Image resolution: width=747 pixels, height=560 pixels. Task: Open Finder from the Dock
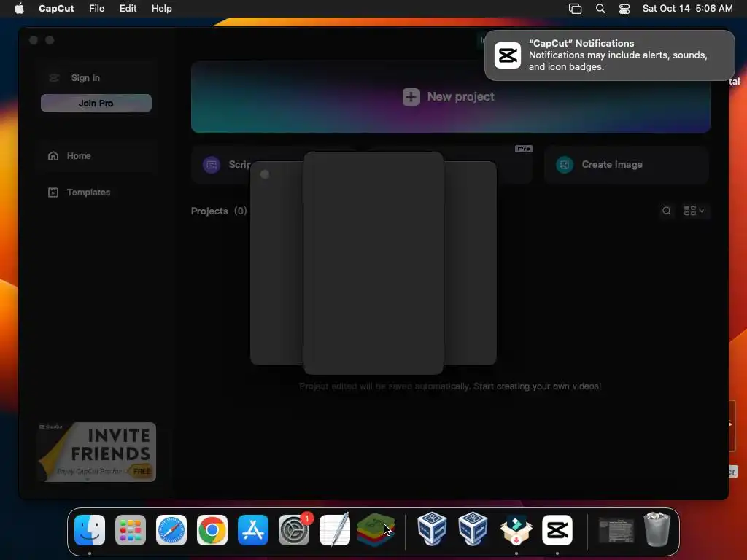[x=90, y=530]
